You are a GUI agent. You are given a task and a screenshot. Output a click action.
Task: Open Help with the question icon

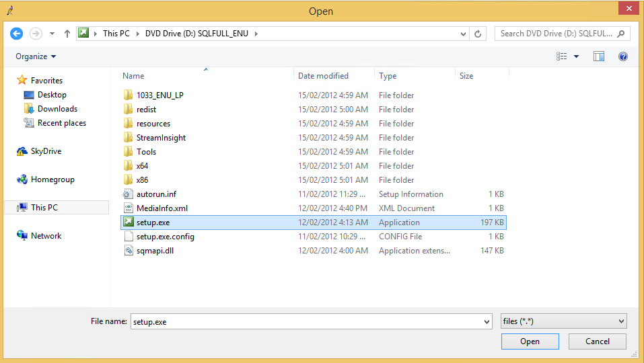623,56
